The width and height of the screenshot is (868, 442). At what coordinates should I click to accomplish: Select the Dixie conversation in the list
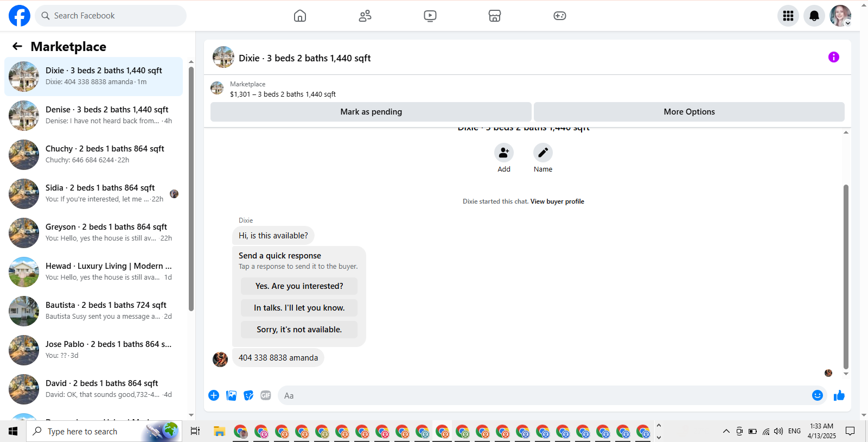click(x=93, y=77)
